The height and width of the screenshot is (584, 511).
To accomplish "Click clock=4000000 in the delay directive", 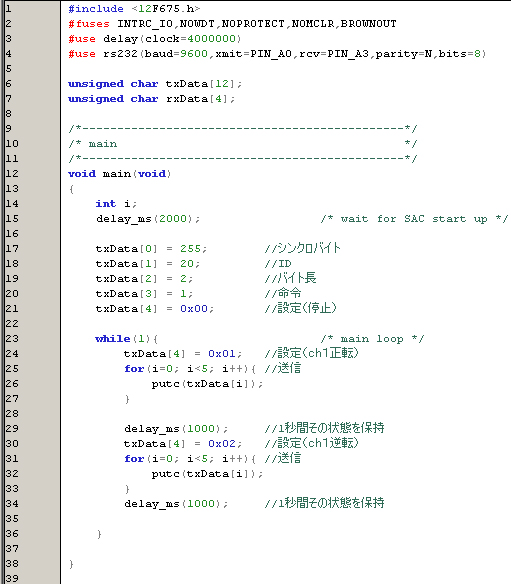I will pyautogui.click(x=191, y=39).
